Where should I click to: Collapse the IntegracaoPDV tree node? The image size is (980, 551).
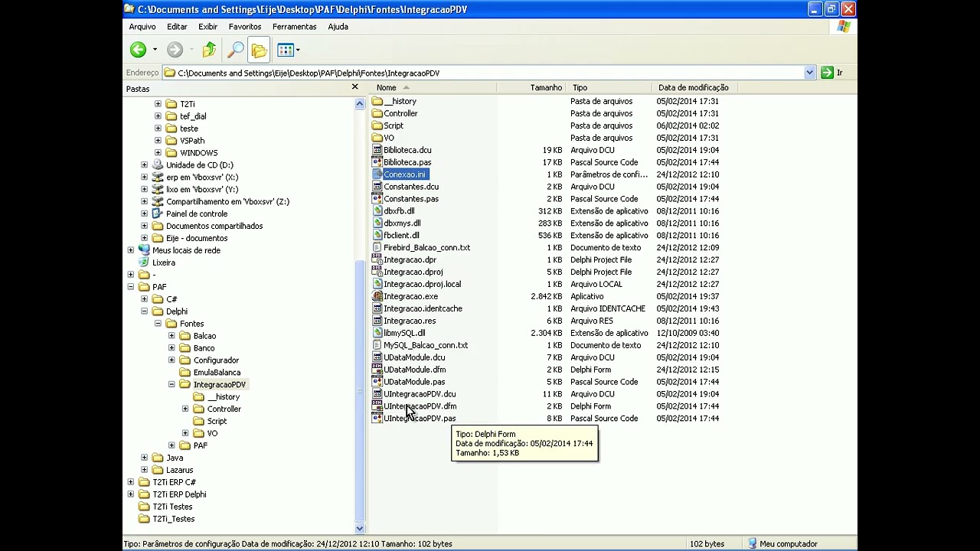171,385
